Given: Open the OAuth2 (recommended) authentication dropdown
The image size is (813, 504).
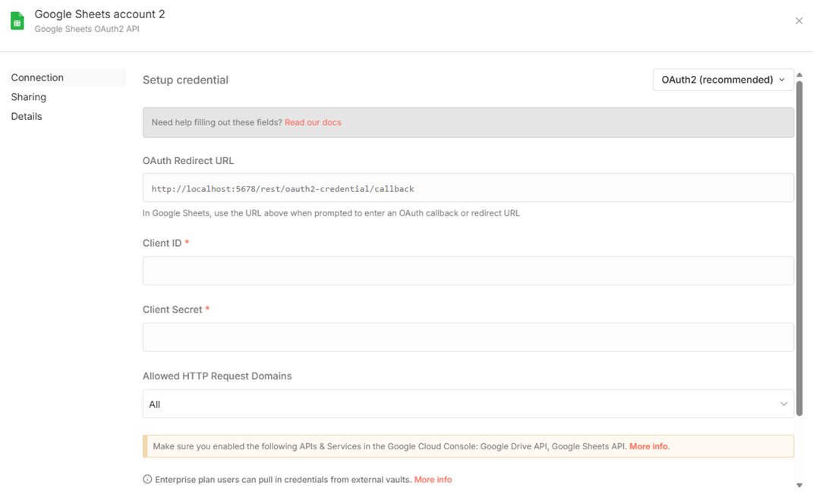Looking at the screenshot, I should [723, 80].
